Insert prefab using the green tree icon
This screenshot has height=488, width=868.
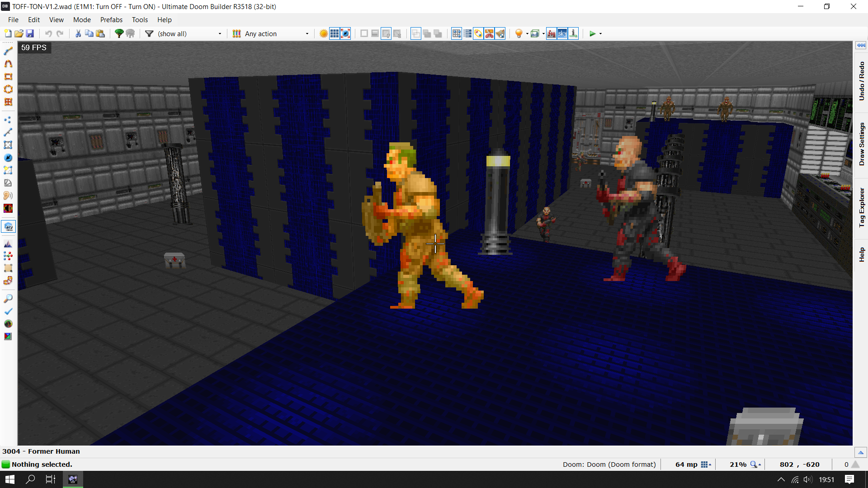(119, 33)
